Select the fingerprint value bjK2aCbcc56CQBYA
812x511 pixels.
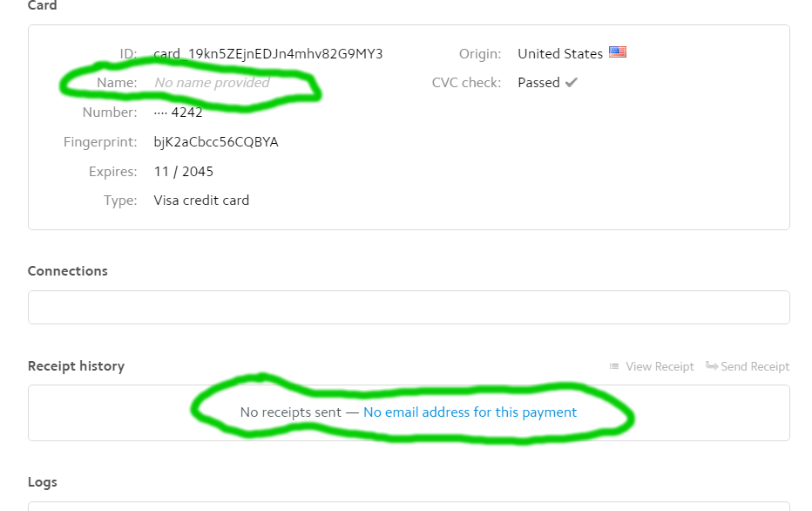pos(216,142)
